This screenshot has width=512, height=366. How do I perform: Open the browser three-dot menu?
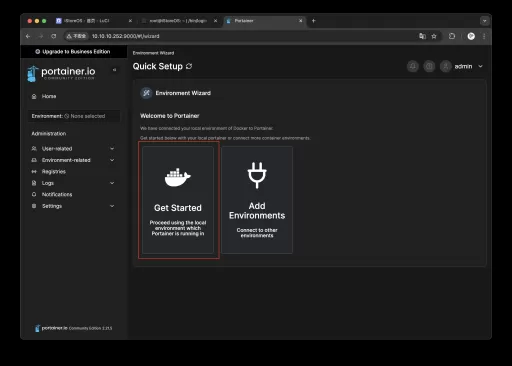(x=484, y=36)
